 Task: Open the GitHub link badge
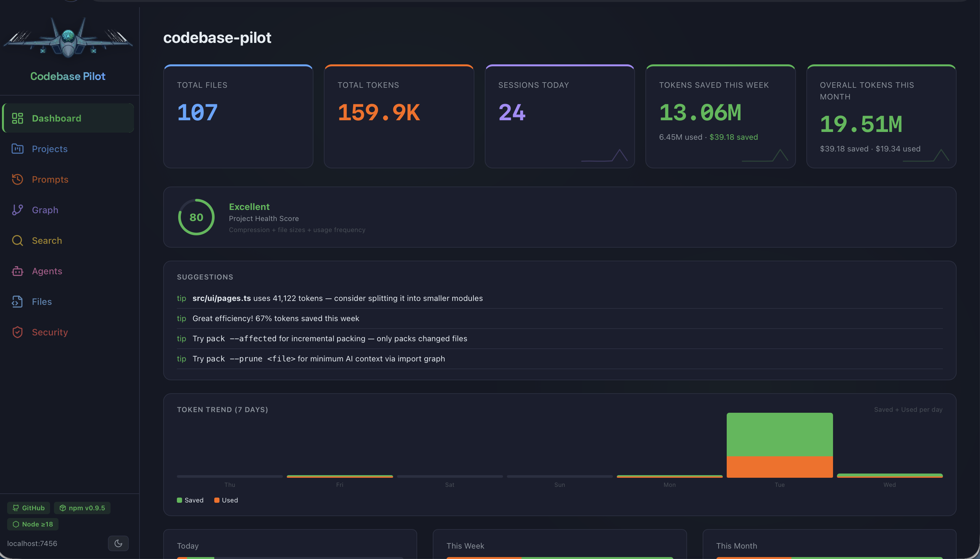point(28,508)
